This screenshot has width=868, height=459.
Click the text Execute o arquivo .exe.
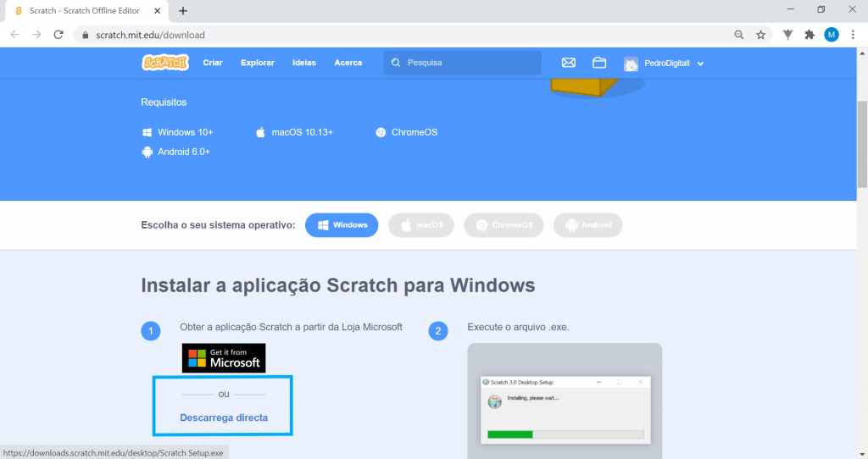point(518,327)
